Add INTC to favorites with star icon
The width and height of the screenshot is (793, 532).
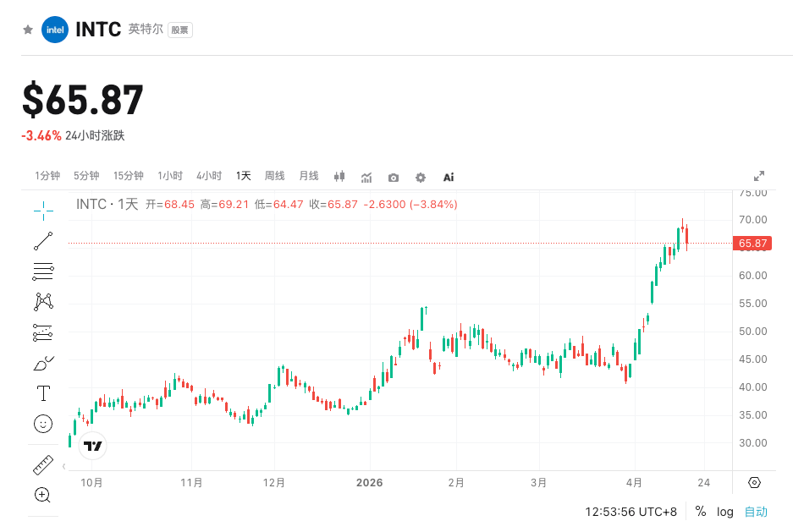28,30
